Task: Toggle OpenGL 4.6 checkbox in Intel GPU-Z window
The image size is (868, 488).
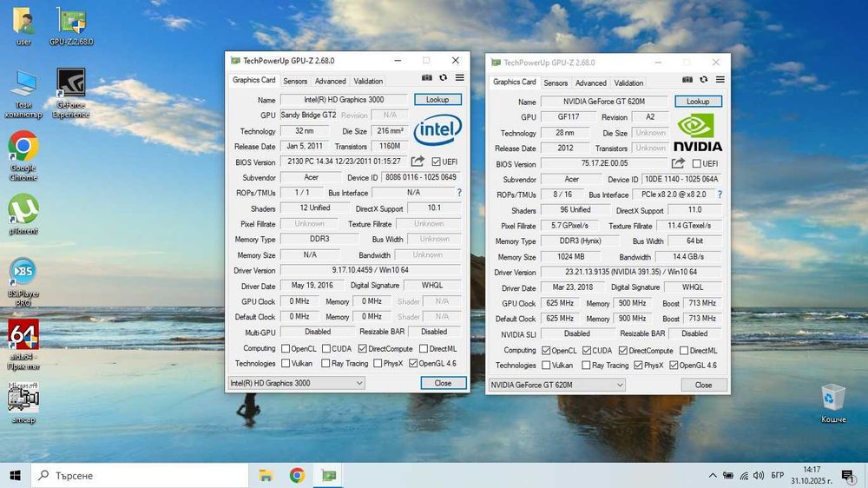Action: 413,363
